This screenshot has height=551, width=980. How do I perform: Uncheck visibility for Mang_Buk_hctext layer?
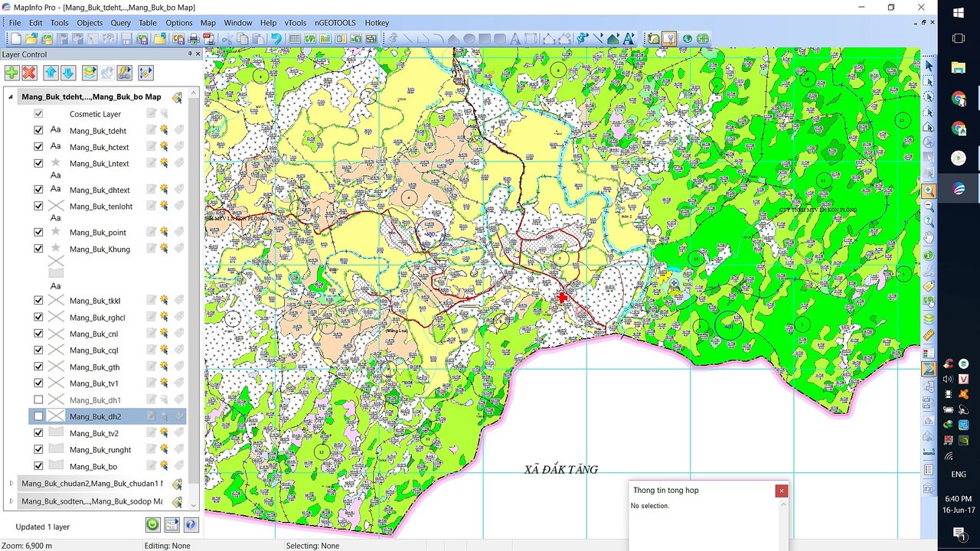click(38, 146)
